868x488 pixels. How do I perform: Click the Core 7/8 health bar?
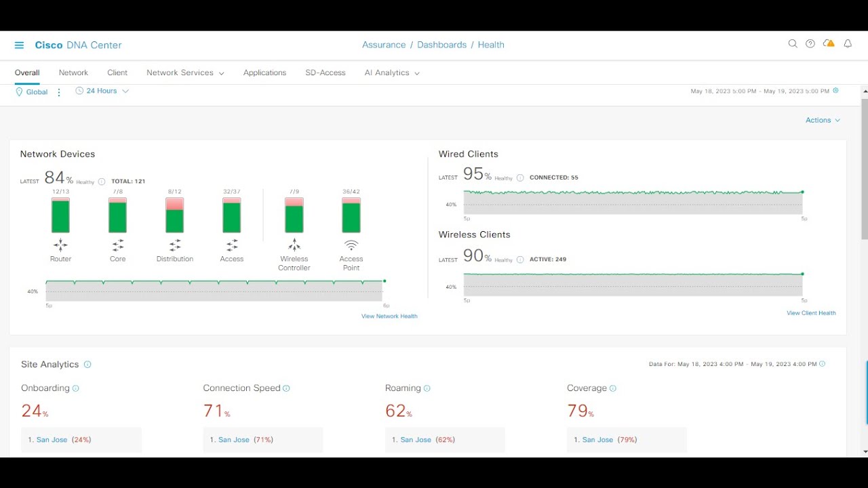pos(118,215)
